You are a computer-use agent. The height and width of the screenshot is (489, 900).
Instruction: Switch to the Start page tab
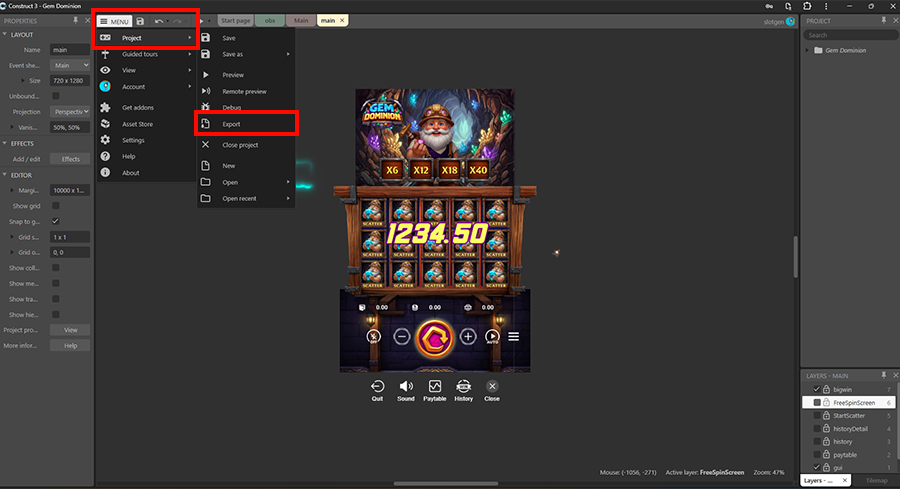click(235, 20)
